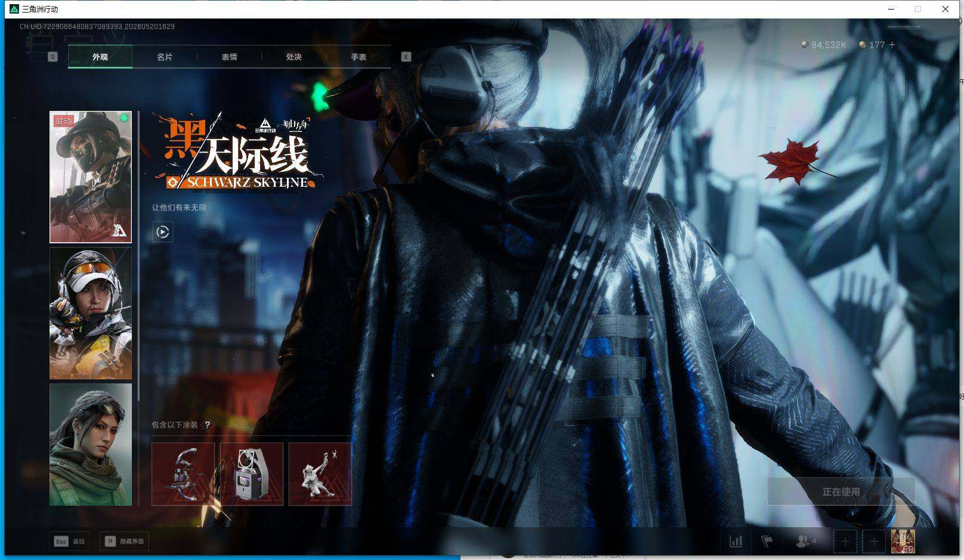Click the 84.532K currency balance
Image resolution: width=964 pixels, height=560 pixels.
pos(823,45)
